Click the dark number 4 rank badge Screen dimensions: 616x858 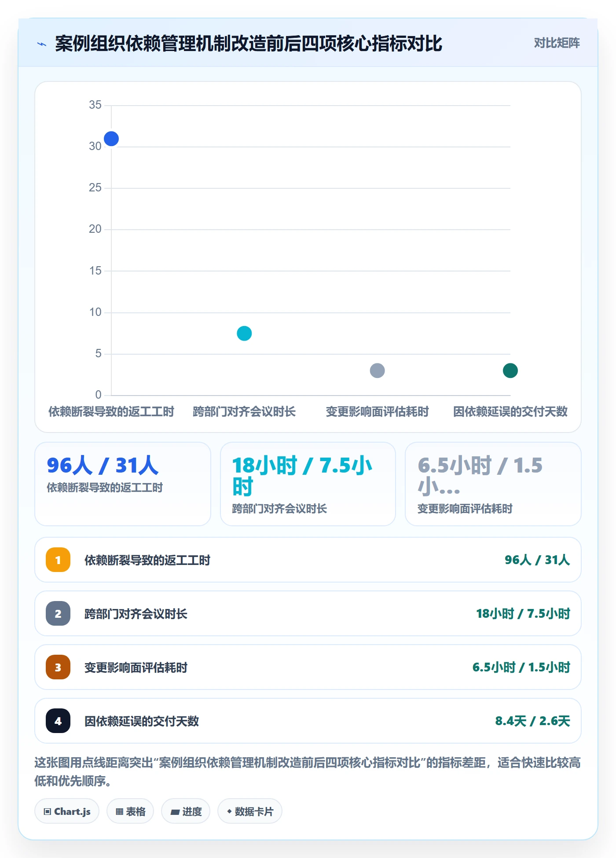[x=58, y=721]
